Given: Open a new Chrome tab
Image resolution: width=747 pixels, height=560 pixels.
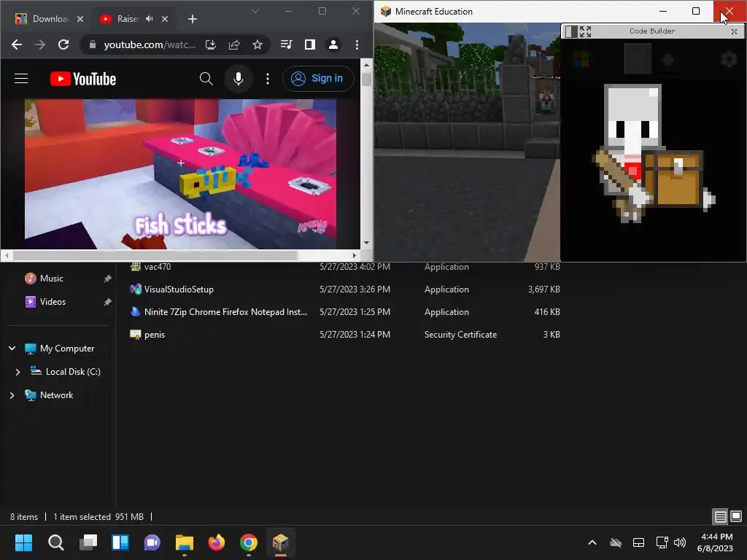Looking at the screenshot, I should pyautogui.click(x=193, y=19).
